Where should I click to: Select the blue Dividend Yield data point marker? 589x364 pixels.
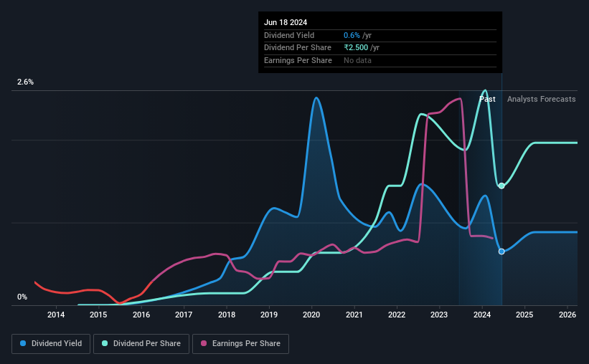[501, 252]
